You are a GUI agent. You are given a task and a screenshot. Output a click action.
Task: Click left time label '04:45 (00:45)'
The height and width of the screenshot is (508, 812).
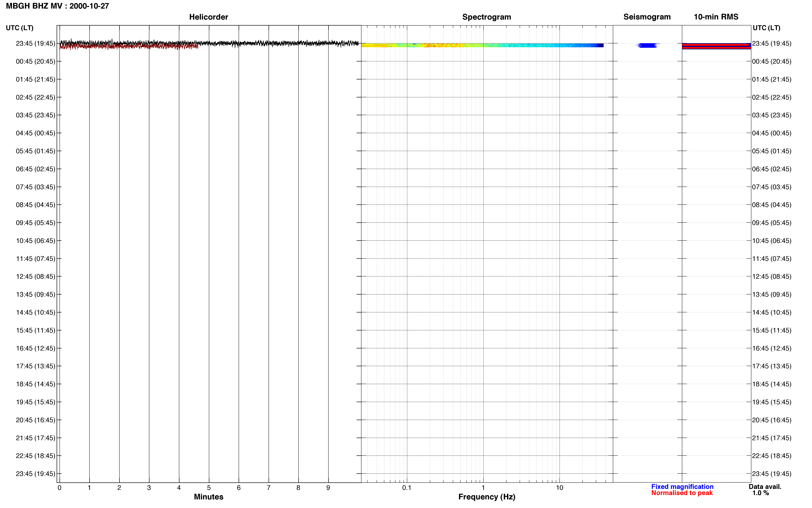[36, 133]
